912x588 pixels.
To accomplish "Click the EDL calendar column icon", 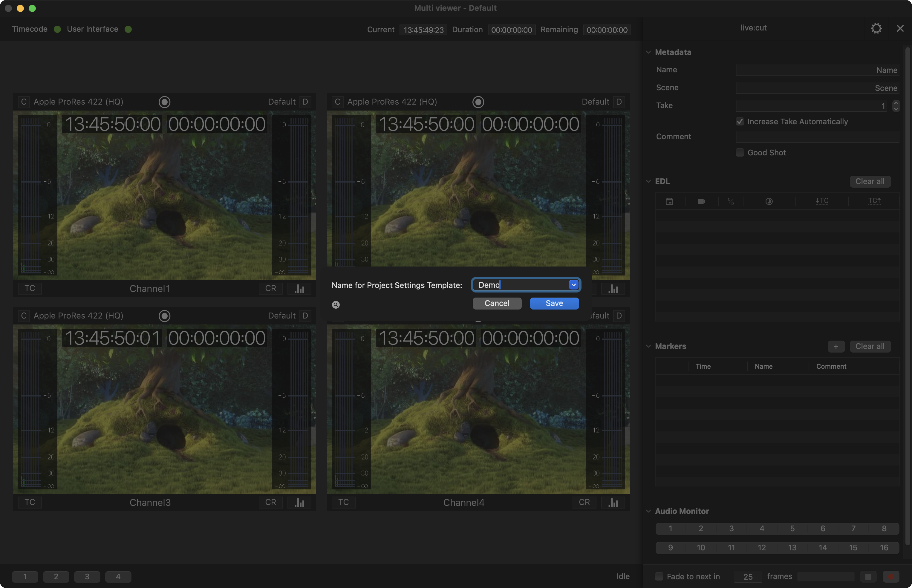I will 669,201.
